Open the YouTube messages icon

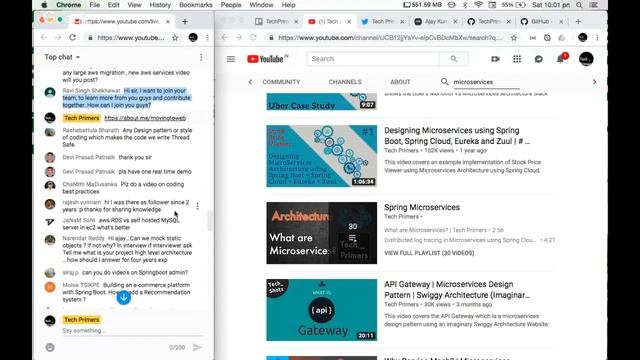point(538,59)
